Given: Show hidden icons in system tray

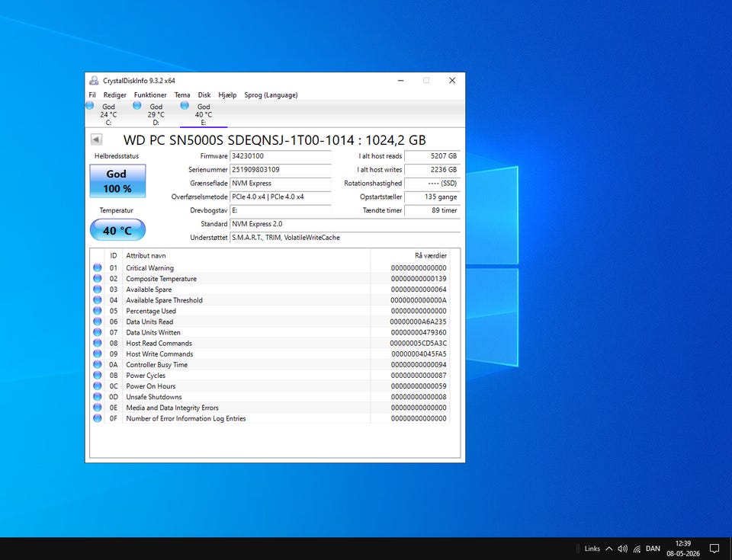Looking at the screenshot, I should [609, 549].
